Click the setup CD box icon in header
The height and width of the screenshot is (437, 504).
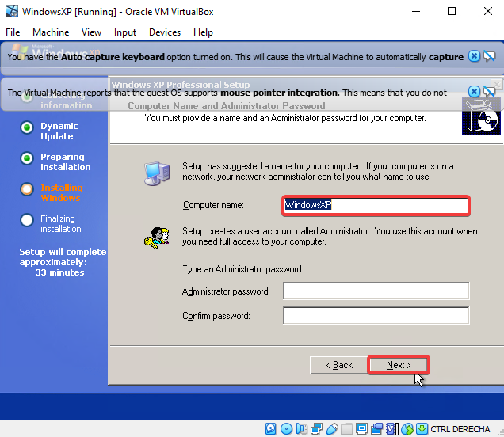(481, 117)
